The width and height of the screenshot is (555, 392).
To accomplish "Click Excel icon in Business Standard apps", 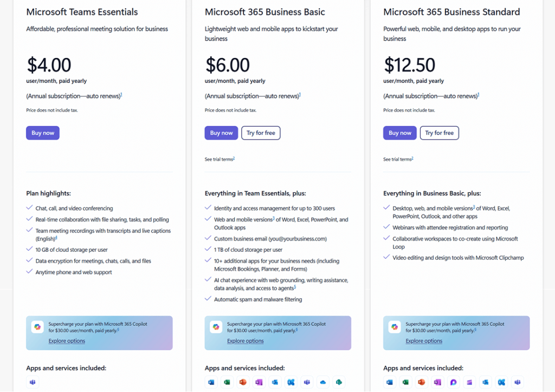I will tap(405, 382).
